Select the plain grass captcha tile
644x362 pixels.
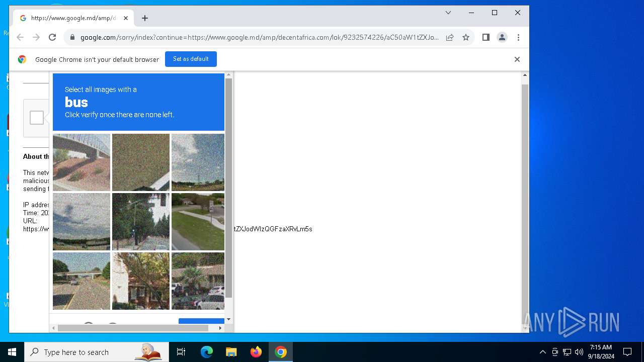[141, 162]
